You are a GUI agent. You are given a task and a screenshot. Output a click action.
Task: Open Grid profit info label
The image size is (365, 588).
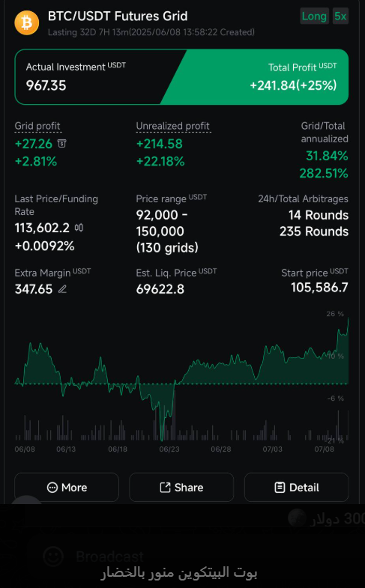tap(37, 127)
